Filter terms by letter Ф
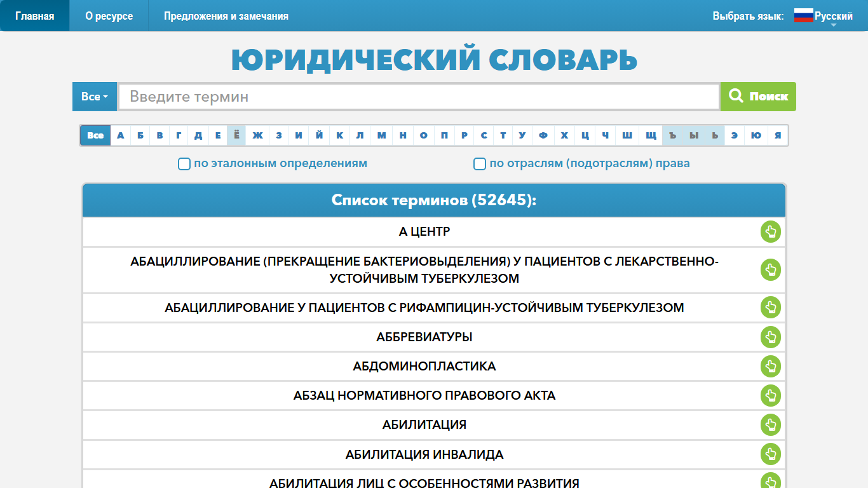This screenshot has width=868, height=488. click(x=543, y=135)
